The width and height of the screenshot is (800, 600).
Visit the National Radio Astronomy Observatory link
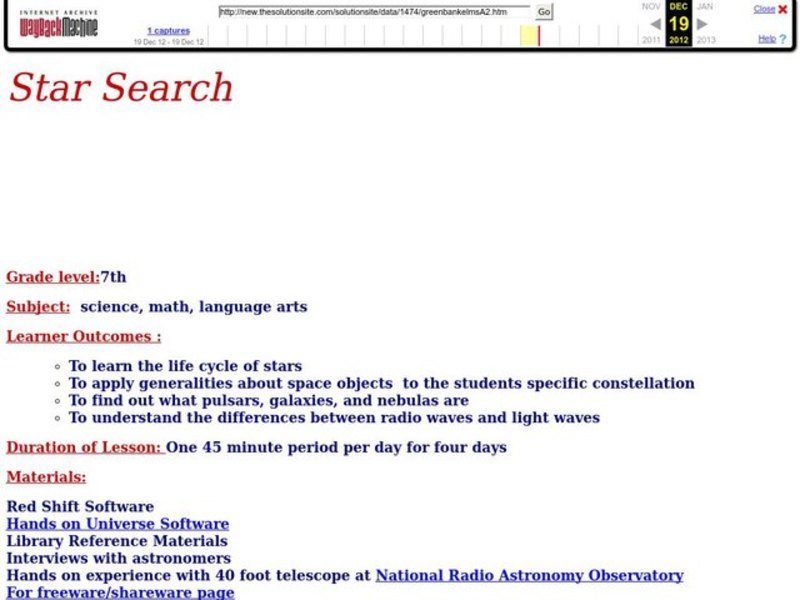coord(527,575)
